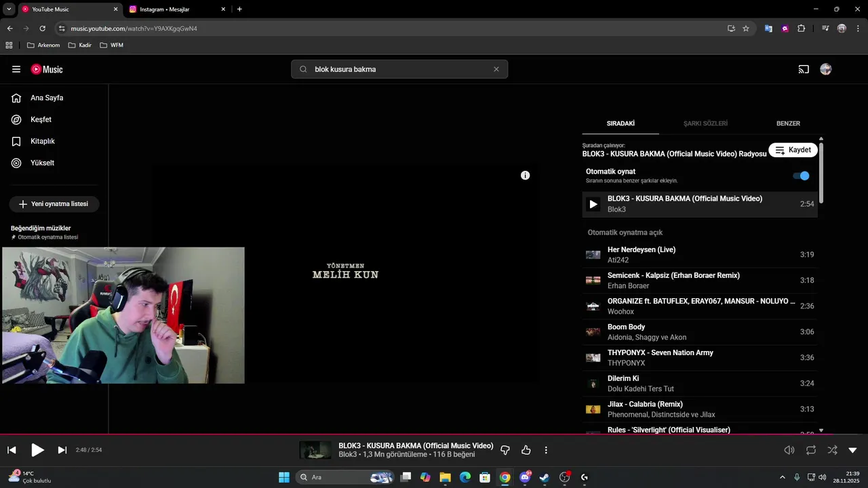This screenshot has width=868, height=488.
Task: Click the install app icon in address bar
Action: click(731, 28)
